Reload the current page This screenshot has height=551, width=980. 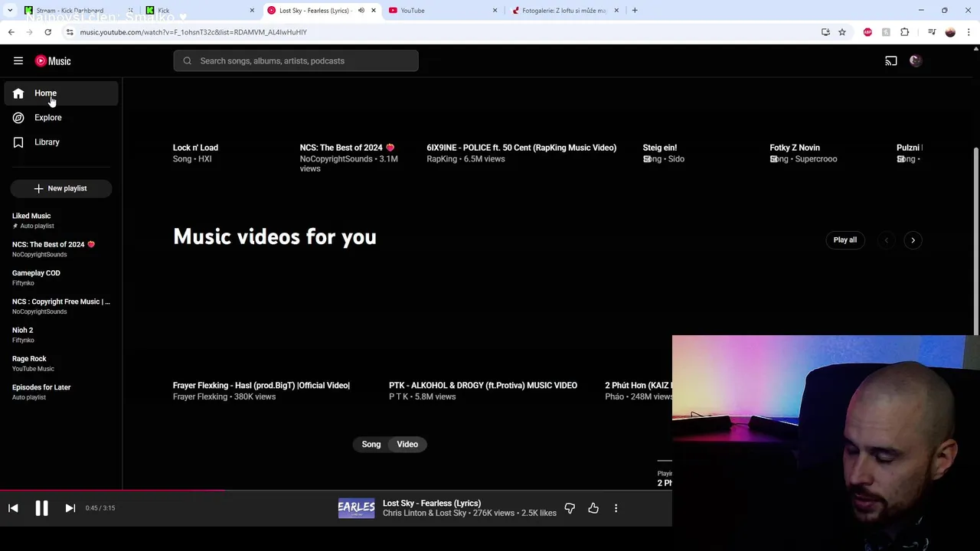(x=47, y=32)
